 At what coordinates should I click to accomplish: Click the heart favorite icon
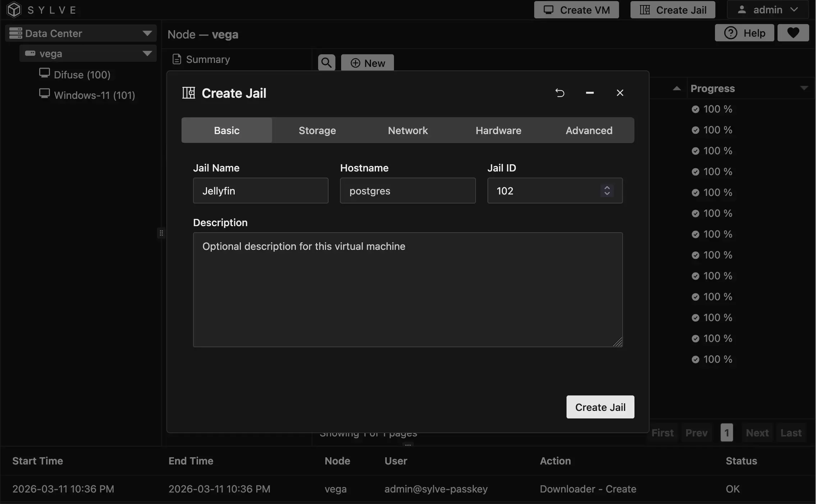(793, 33)
